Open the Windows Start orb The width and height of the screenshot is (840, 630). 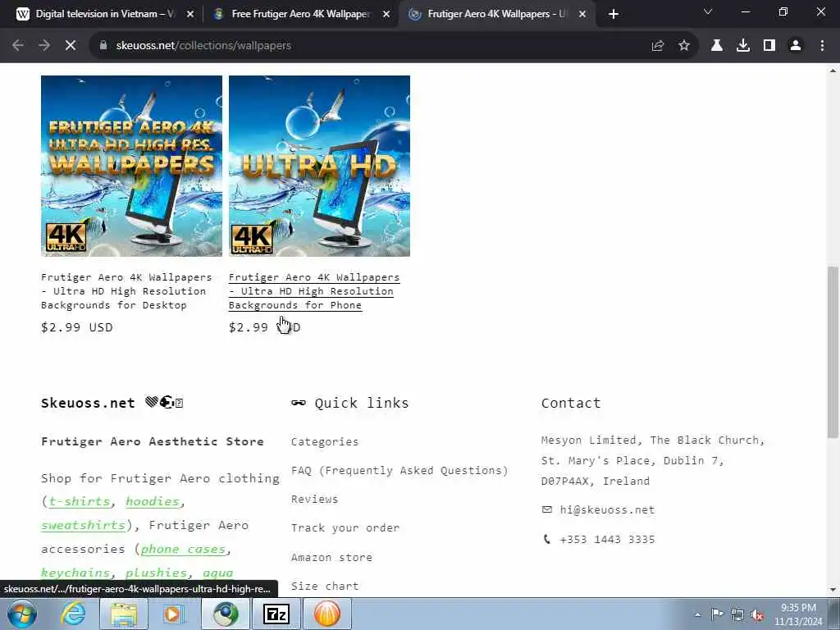point(22,614)
